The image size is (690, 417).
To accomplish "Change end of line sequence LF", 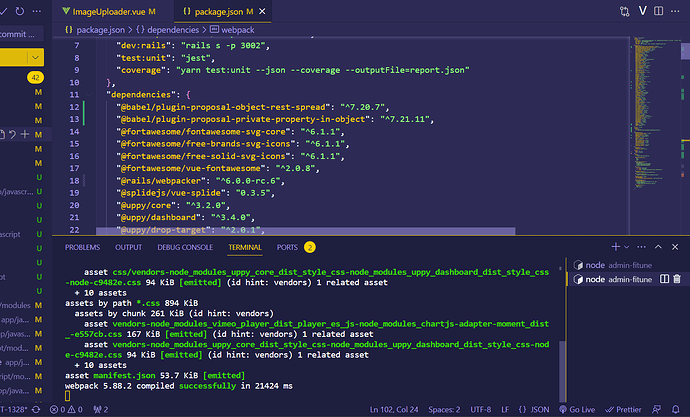I will [505, 410].
